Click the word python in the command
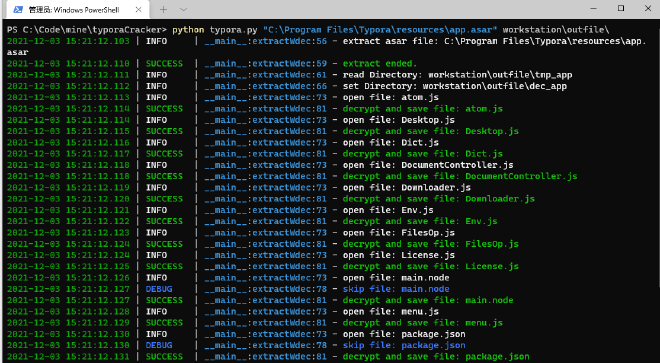660x363 pixels. pyautogui.click(x=188, y=30)
